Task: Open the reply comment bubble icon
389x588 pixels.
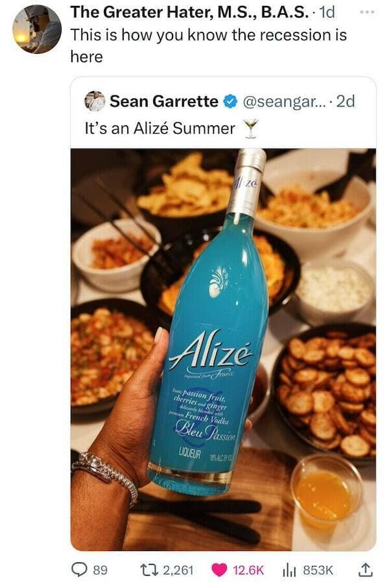Action: 79,570
